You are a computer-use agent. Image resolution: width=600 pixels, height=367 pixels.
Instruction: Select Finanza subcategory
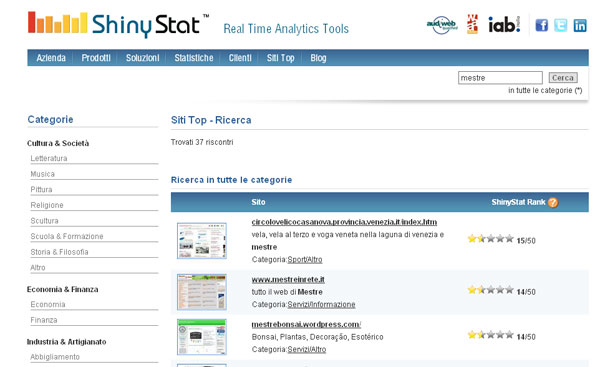(x=44, y=320)
